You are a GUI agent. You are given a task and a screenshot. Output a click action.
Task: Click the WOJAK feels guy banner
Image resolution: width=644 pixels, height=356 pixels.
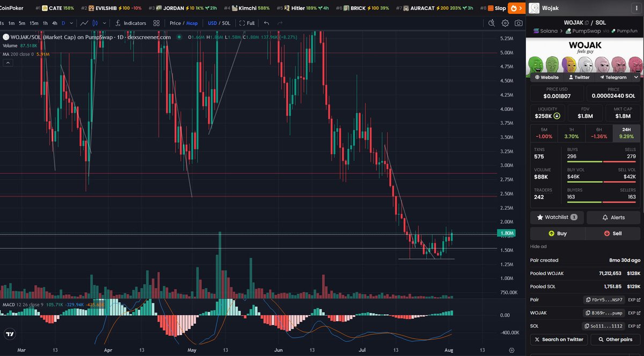point(585,57)
